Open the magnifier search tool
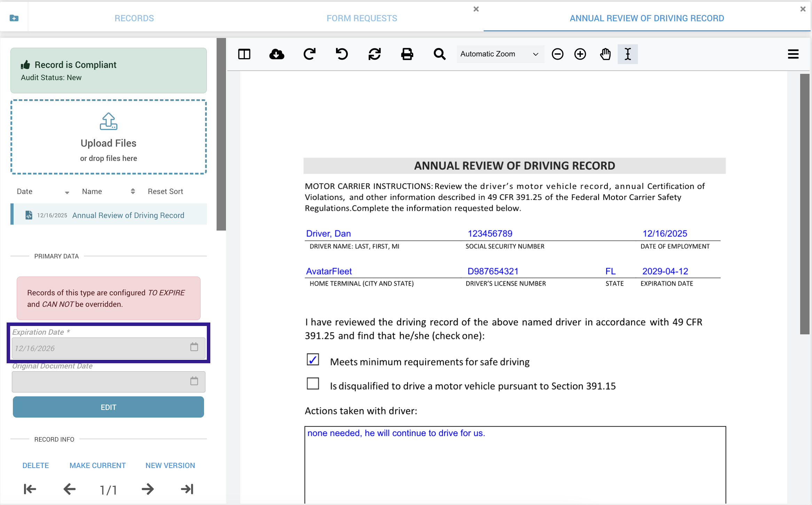Screen dimensions: 812x505 (439, 54)
